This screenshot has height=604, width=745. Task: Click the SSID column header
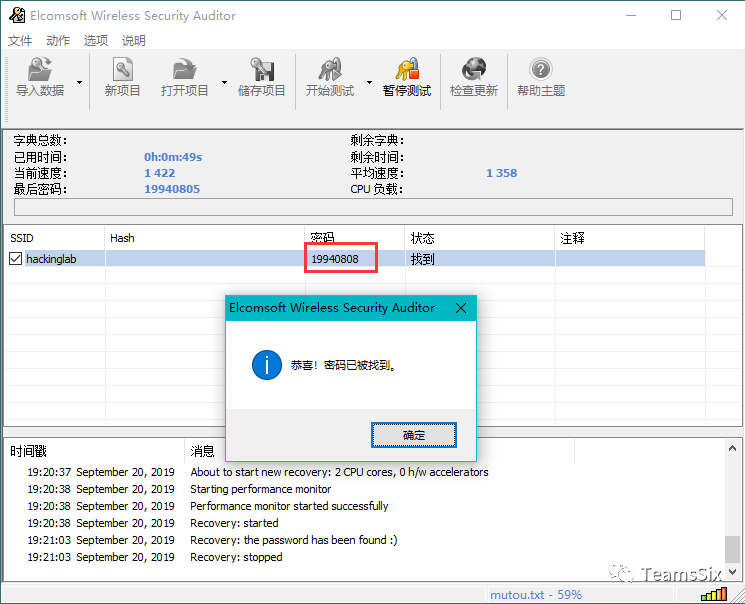click(x=54, y=238)
